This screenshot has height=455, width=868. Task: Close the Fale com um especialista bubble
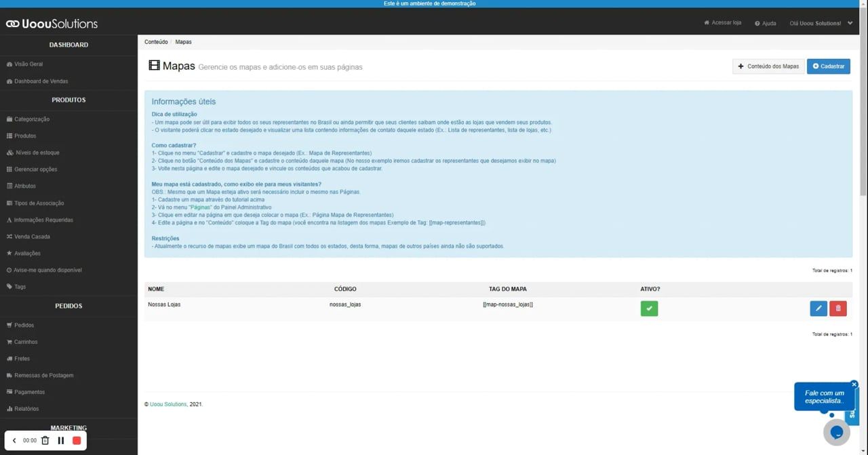(x=854, y=384)
